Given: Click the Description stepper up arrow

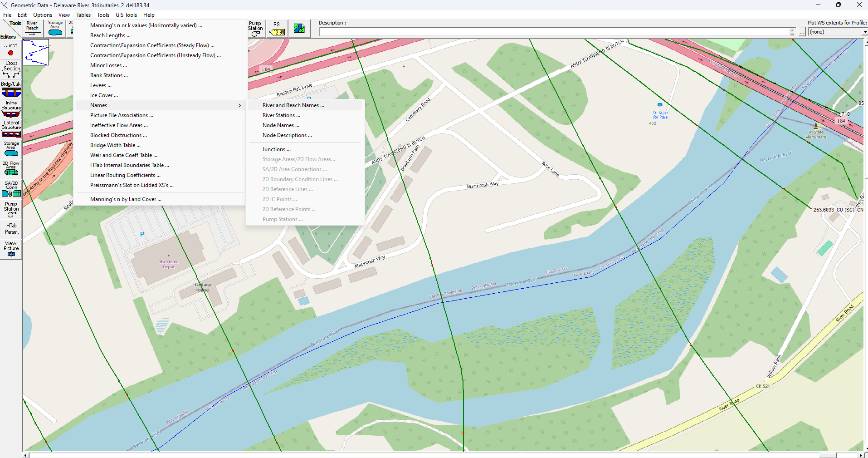Looking at the screenshot, I should [792, 30].
